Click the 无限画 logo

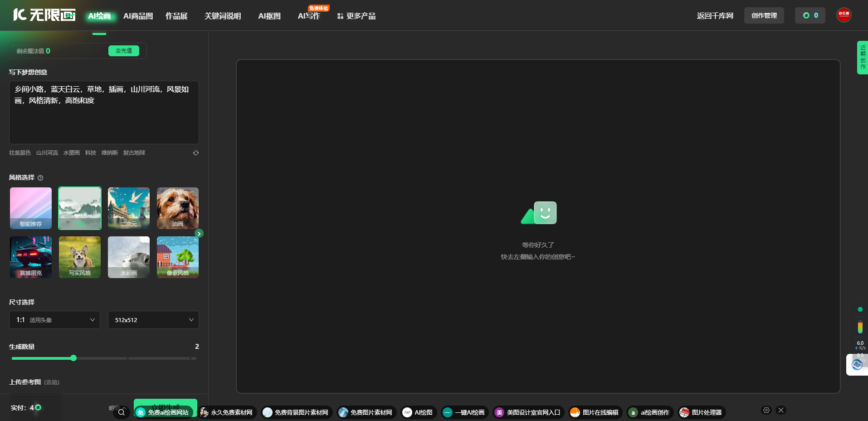coord(44,15)
